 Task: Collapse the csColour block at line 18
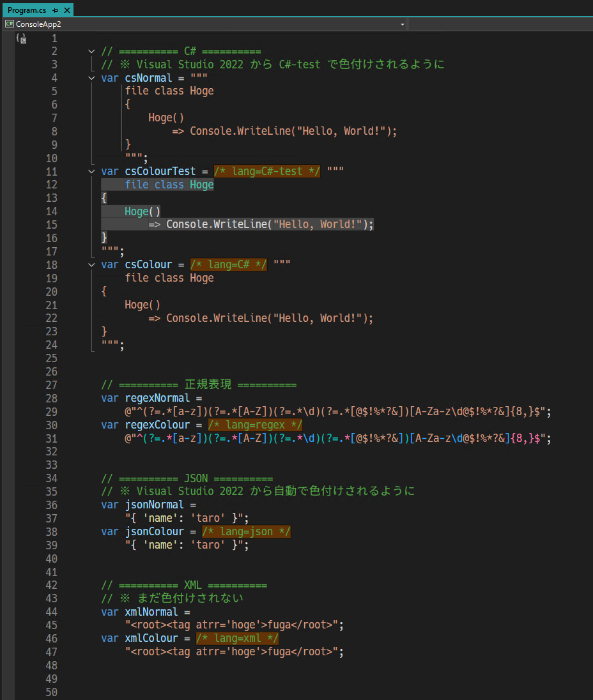(x=91, y=264)
